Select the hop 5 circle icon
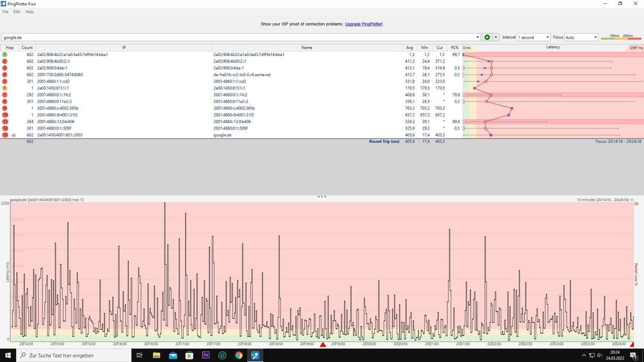Image resolution: width=644 pixels, height=362 pixels. (5, 81)
